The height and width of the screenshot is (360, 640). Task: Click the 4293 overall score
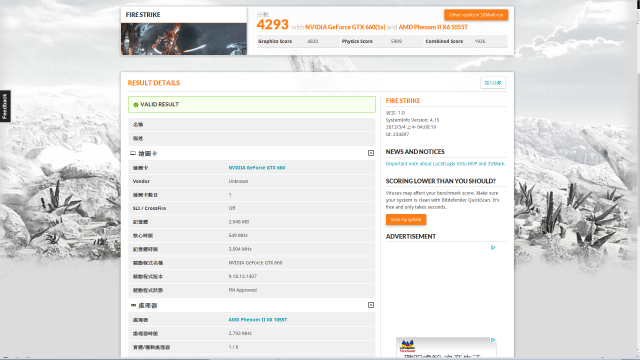point(272,25)
